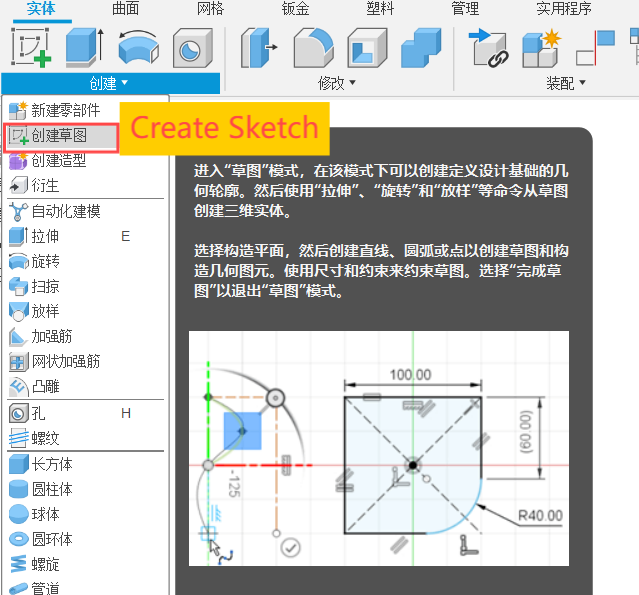Viewport: 639px width, 595px height.
Task: Click the New Component assemble icon
Action: tap(542, 48)
